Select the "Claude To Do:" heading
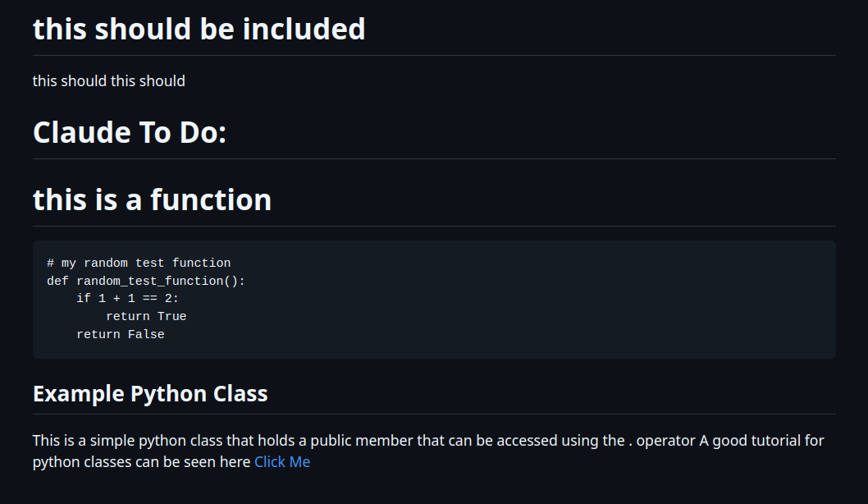Viewport: 868px width, 504px height. coord(130,132)
